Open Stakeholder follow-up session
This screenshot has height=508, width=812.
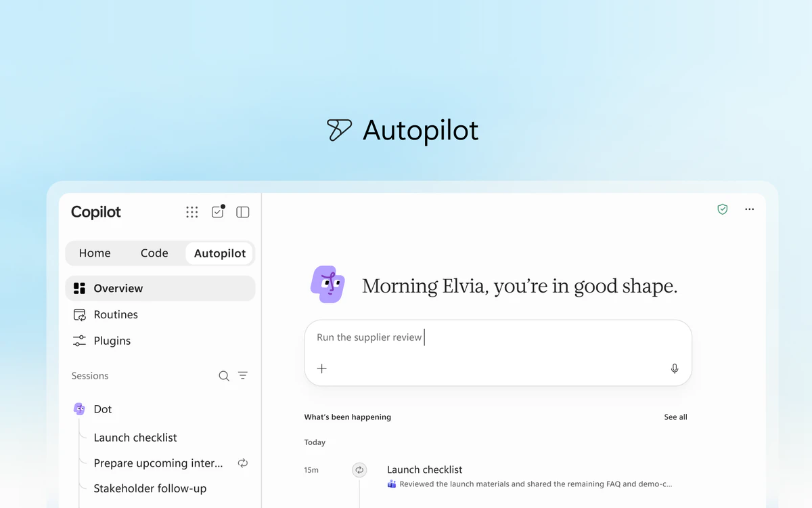150,488
